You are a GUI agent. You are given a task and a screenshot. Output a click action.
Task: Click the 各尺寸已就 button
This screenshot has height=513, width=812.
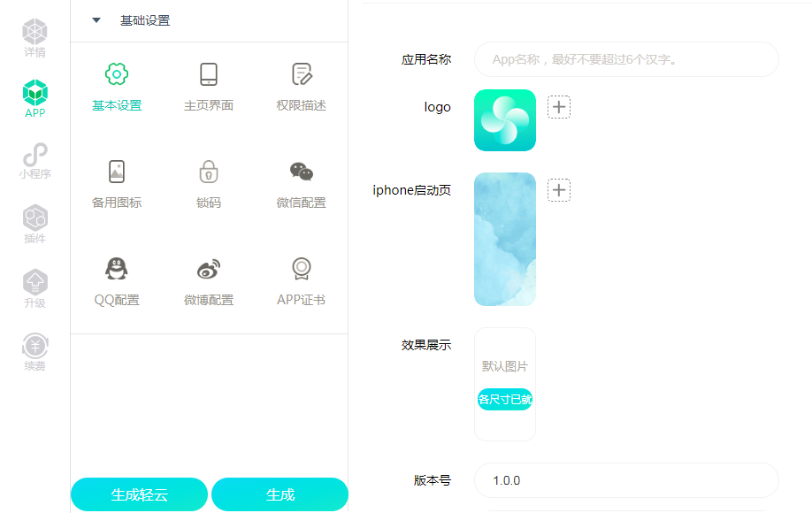coord(505,399)
